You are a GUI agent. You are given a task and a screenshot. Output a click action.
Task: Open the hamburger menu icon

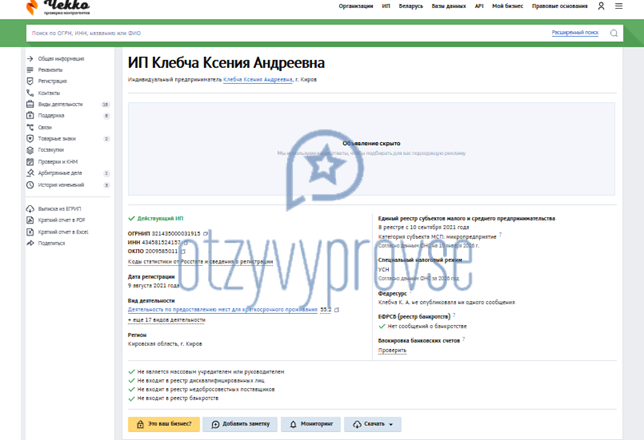pyautogui.click(x=619, y=6)
